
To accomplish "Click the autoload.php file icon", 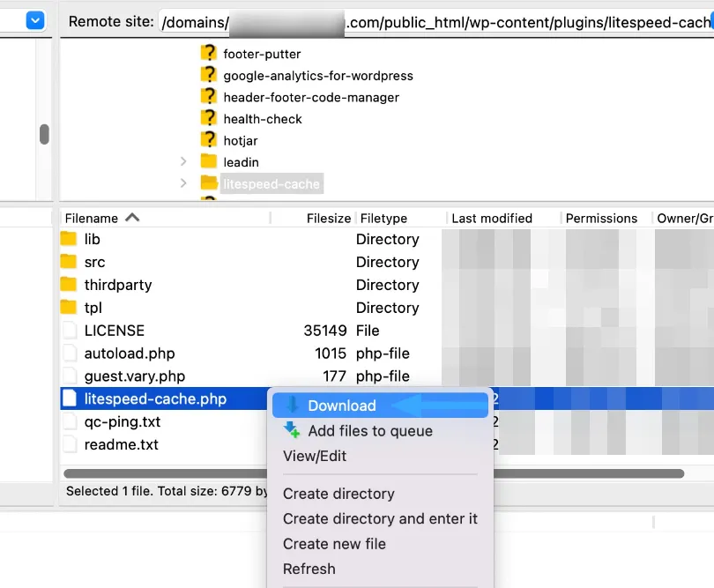I will [x=70, y=353].
